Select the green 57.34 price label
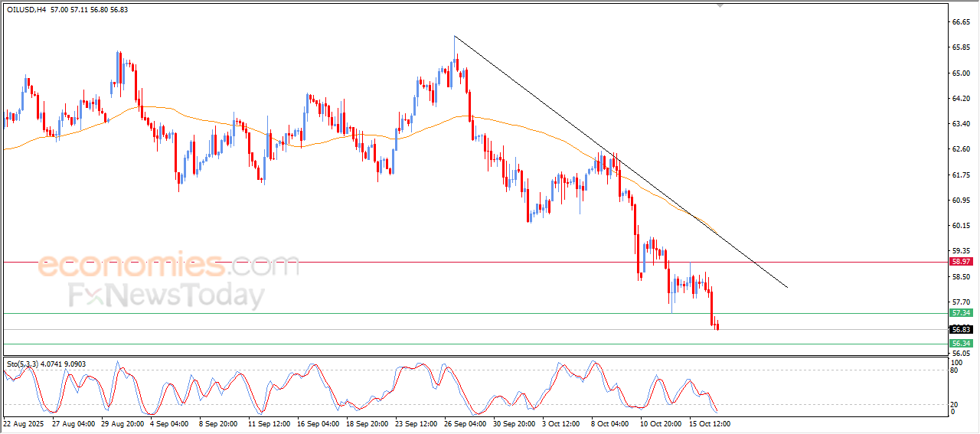Screen dimensions: 980x434 point(960,313)
